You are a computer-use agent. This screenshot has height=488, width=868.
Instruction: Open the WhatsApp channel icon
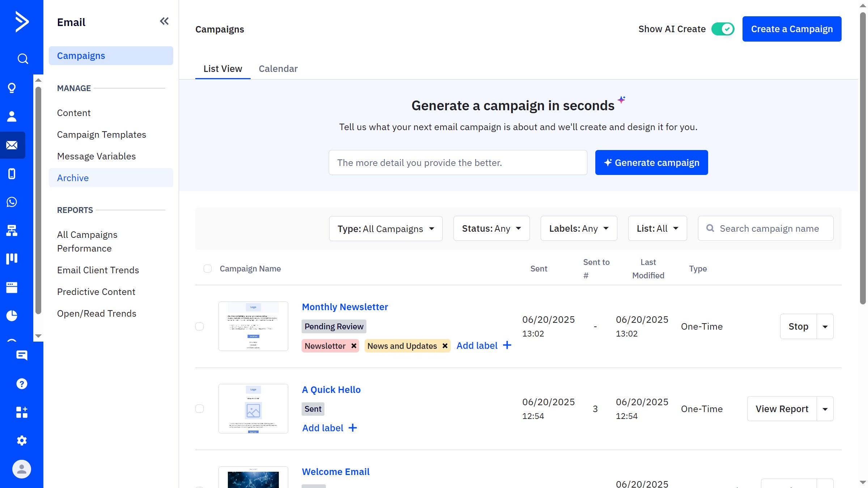[12, 202]
